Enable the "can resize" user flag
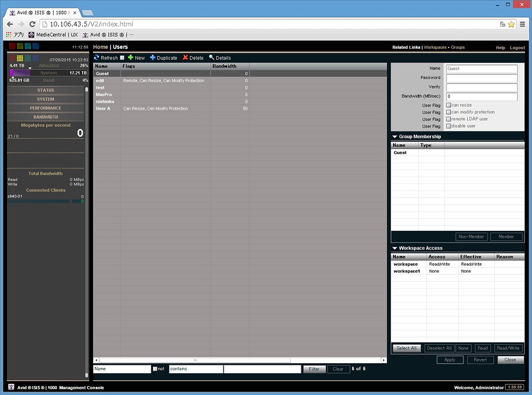 pos(448,105)
